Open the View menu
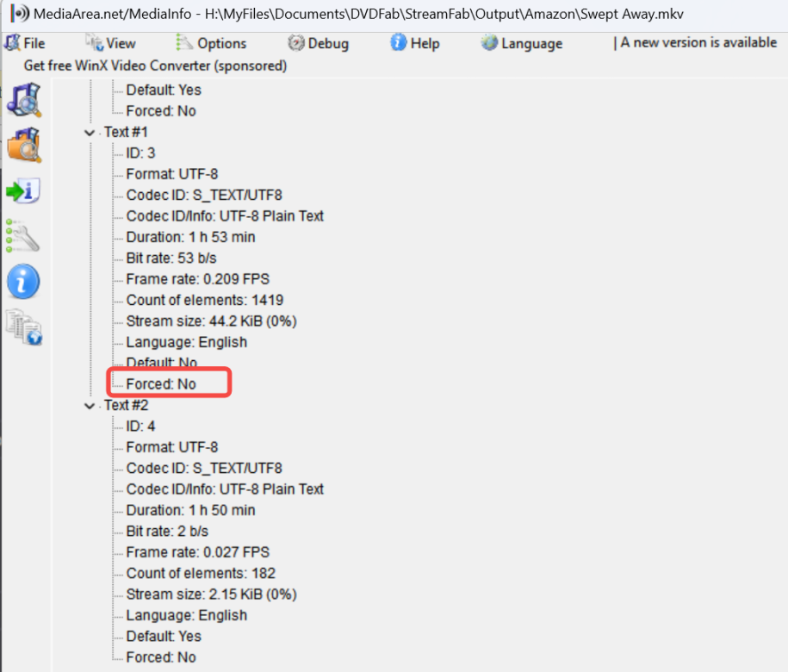This screenshot has height=672, width=788. [110, 43]
